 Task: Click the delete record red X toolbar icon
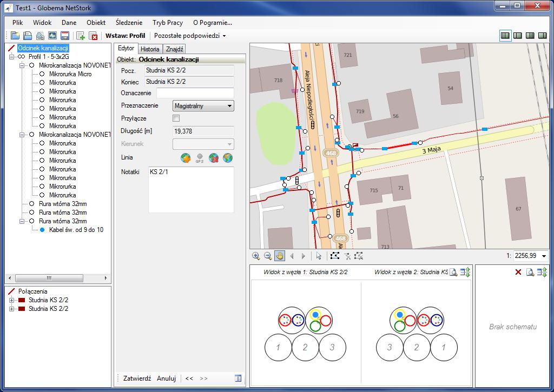tap(93, 36)
